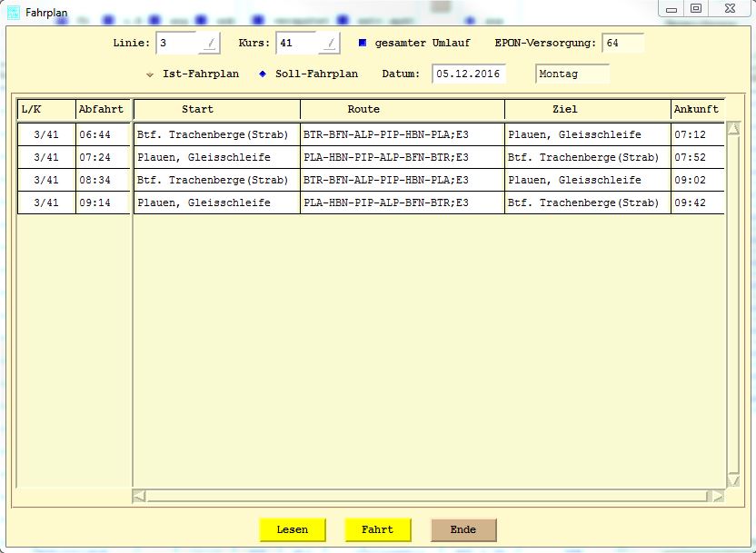Screen dimensions: 756x553
Task: Select the Ist-Fahrplan radio option
Action: (150, 74)
